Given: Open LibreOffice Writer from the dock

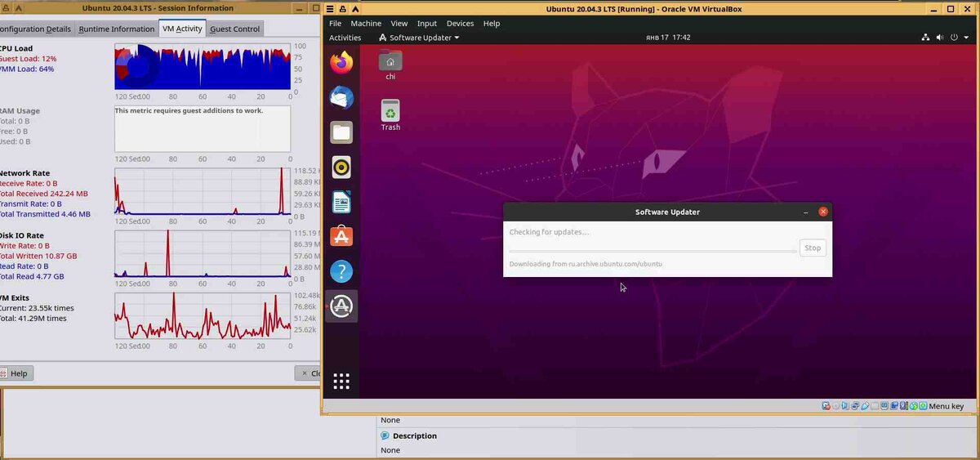Looking at the screenshot, I should pyautogui.click(x=341, y=202).
